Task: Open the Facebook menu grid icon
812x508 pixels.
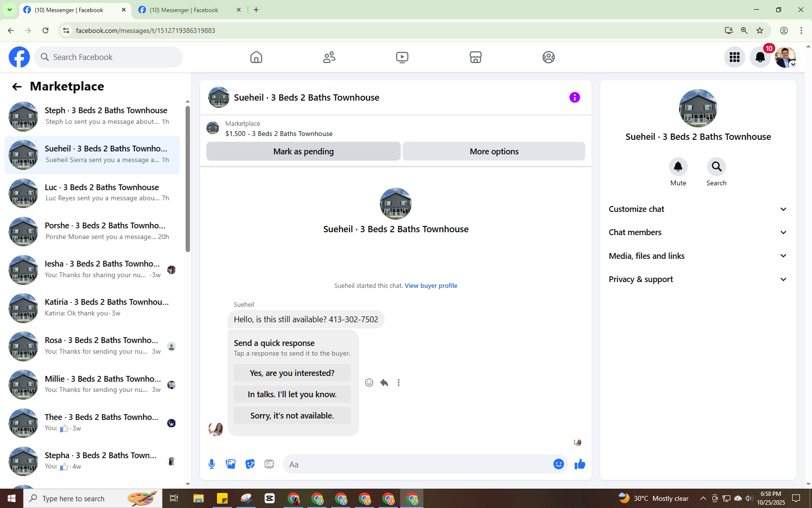Action: pos(735,57)
